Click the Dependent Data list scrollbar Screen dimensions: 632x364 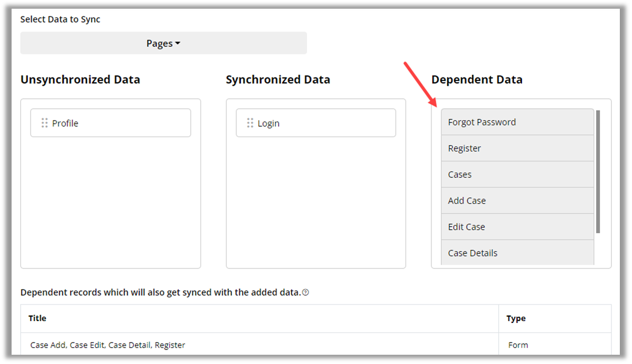point(598,171)
